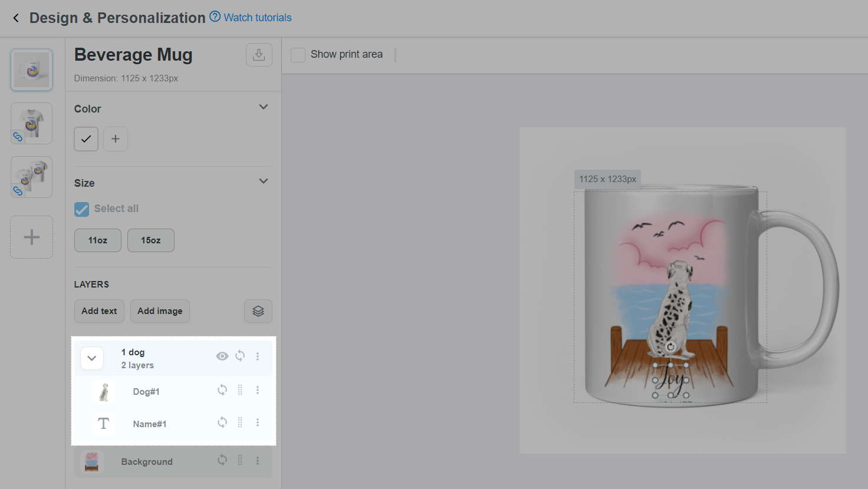The height and width of the screenshot is (489, 868).
Task: Open three-dot menu for Name#1 layer
Action: (258, 422)
